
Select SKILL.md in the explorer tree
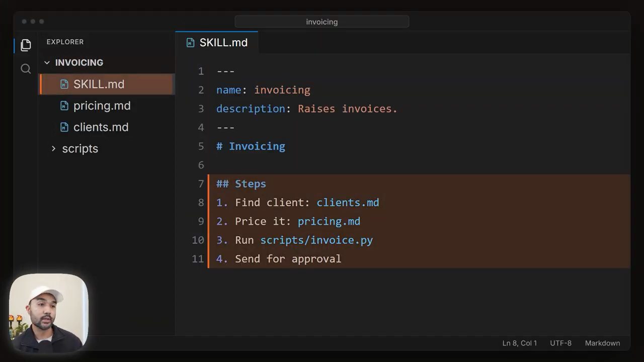pos(107,84)
